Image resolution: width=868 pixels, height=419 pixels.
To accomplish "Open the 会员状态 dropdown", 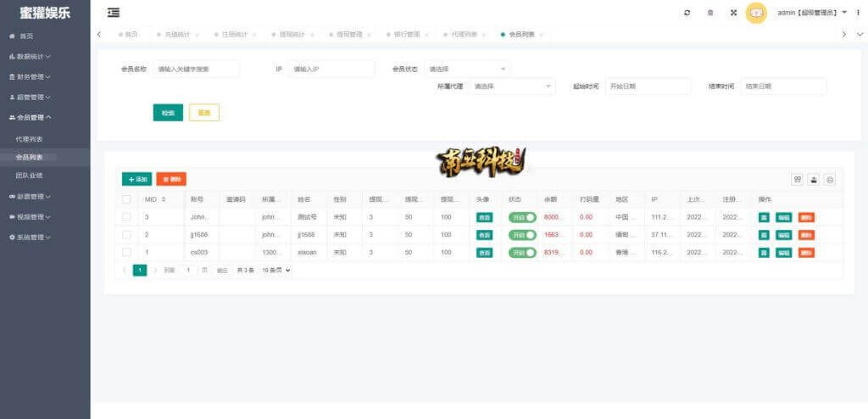I will pos(467,69).
